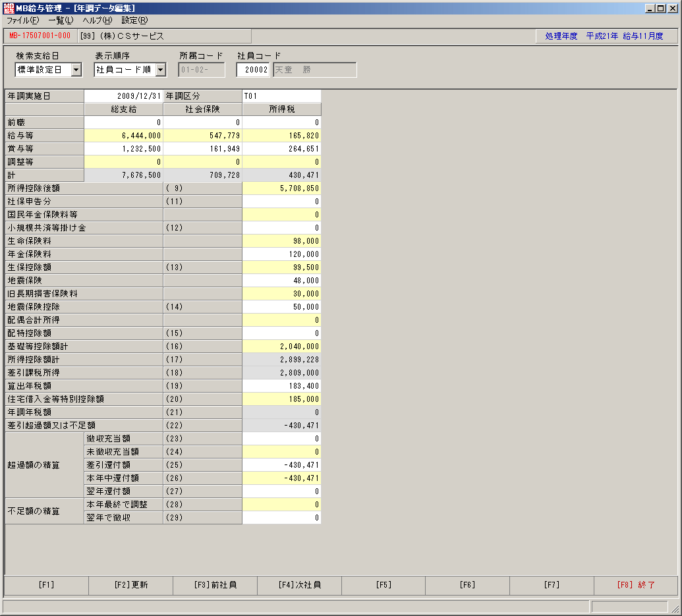Viewport: 682px width, 616px height.
Task: Click the 年金保険料 value 120,000
Action: (281, 254)
